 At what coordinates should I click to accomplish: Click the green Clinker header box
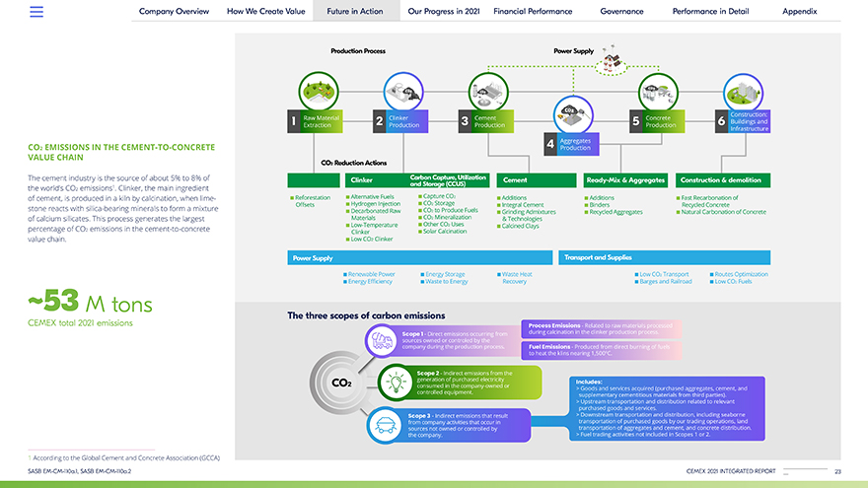(x=373, y=180)
